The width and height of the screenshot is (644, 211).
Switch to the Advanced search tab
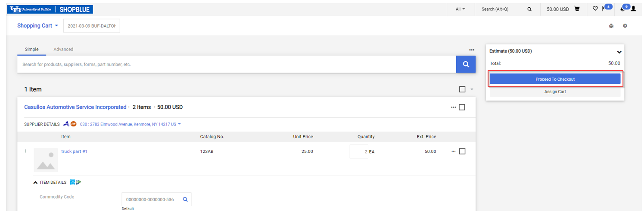63,50
